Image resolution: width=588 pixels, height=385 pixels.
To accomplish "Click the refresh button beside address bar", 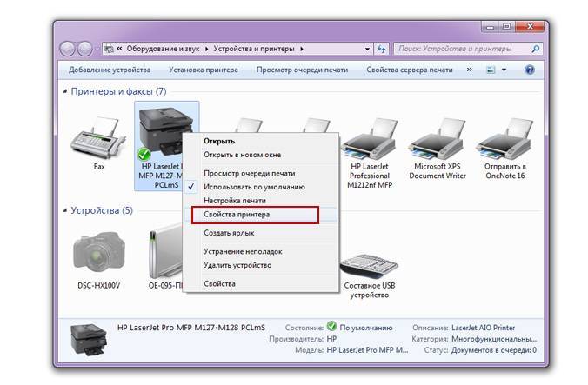I will tap(381, 49).
